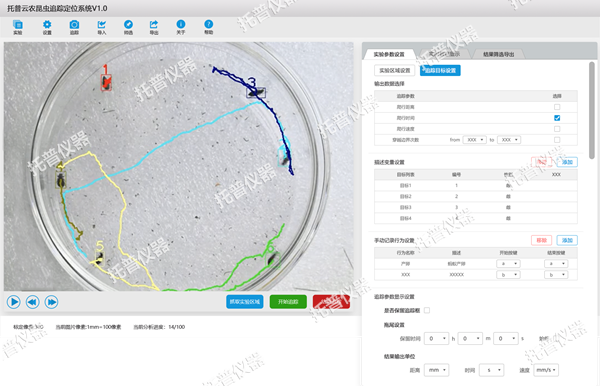The width and height of the screenshot is (600, 386).
Task: Toggle 是否保留追踪框 checkbox
Action: pyautogui.click(x=427, y=310)
